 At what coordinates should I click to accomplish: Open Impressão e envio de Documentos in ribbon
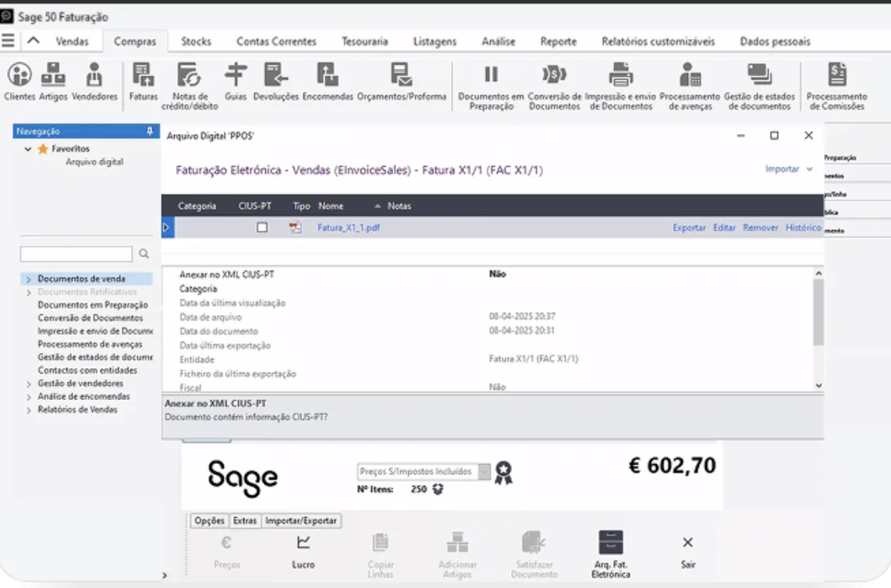[620, 87]
